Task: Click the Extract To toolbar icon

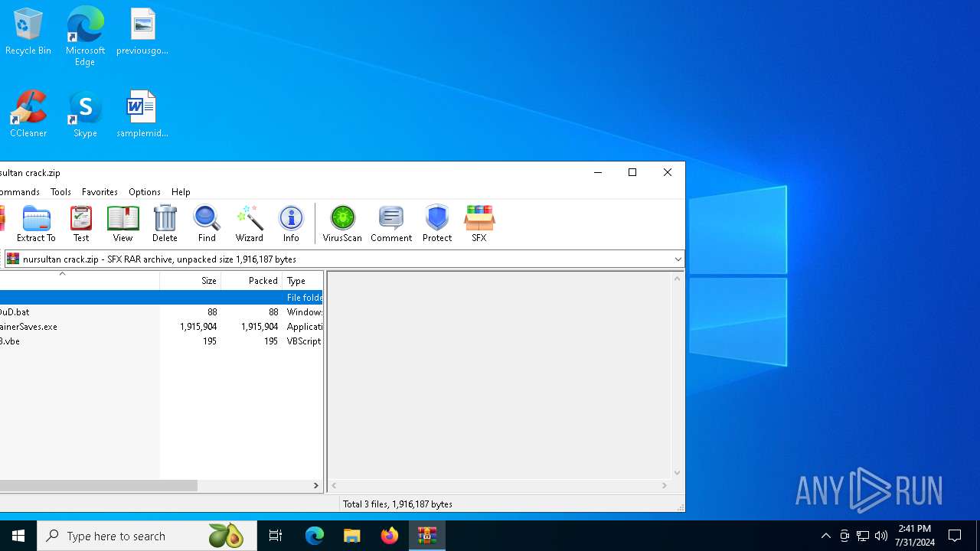Action: [36, 223]
